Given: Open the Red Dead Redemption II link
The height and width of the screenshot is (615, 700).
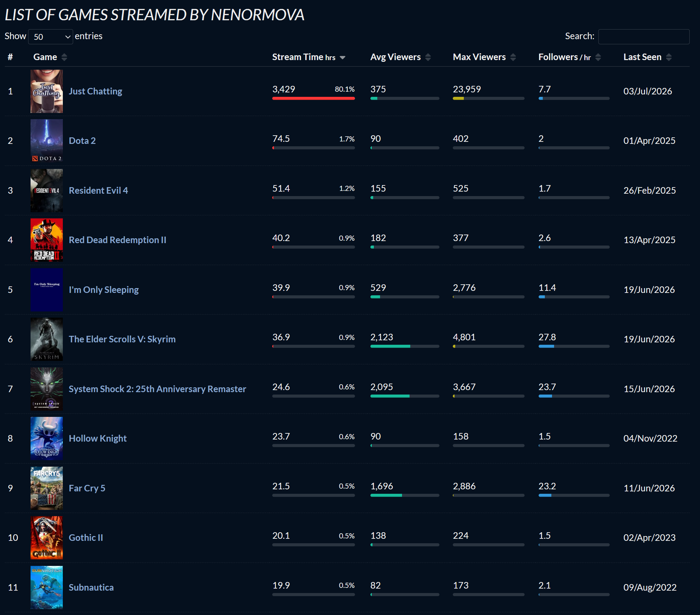Looking at the screenshot, I should point(117,240).
